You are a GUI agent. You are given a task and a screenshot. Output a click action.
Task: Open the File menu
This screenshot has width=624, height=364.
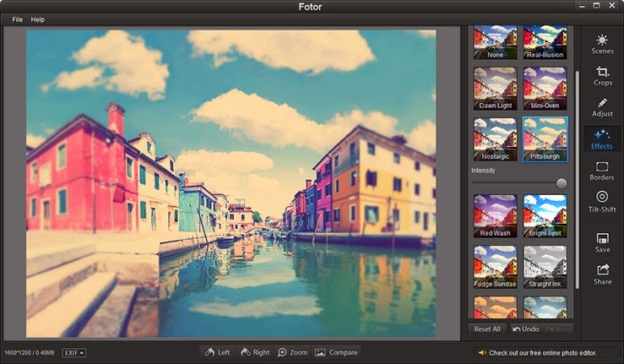(x=17, y=19)
